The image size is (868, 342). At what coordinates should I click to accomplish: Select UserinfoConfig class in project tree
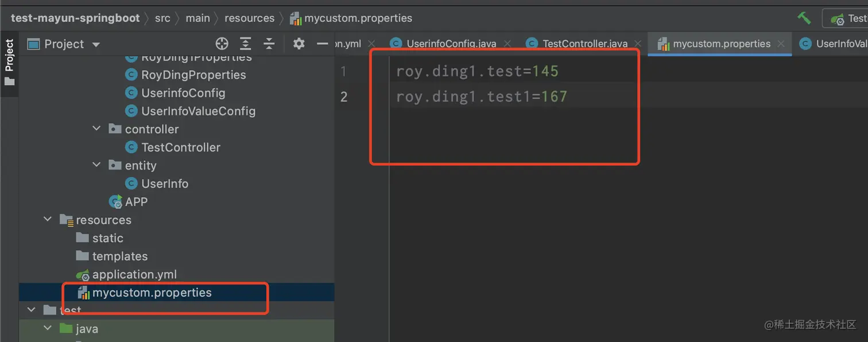[183, 93]
